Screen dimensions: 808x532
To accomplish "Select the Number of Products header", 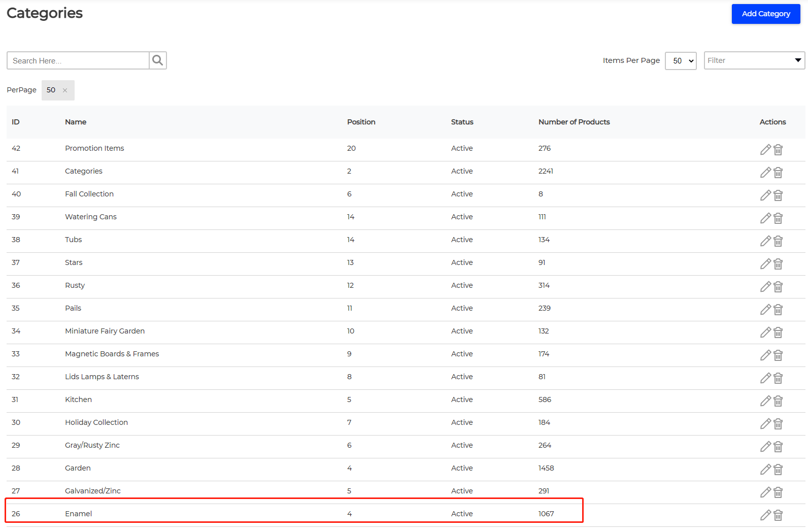I will 574,122.
